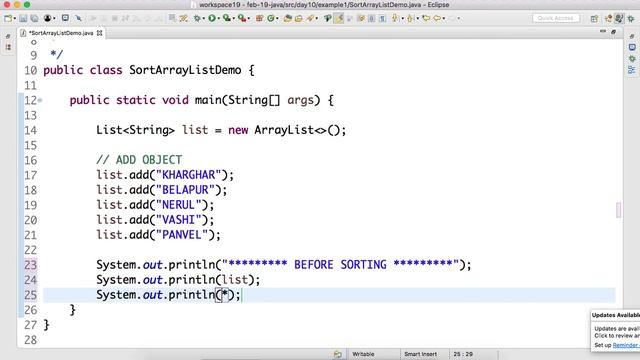Viewport: 640px width, 360px height.
Task: Click the Reminder link in update popup
Action: pos(626,345)
